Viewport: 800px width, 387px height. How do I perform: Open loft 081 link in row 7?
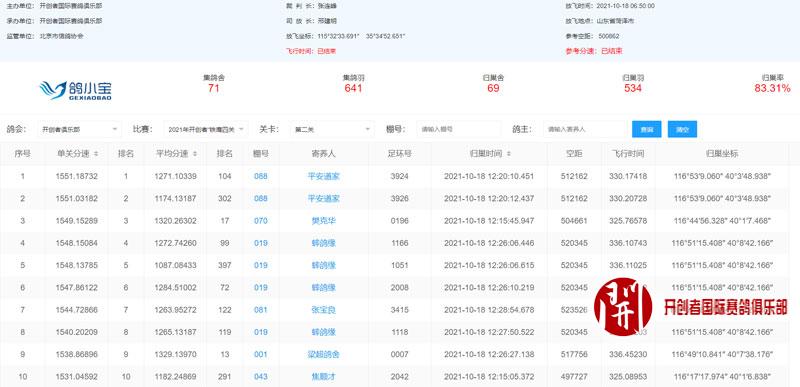point(261,310)
